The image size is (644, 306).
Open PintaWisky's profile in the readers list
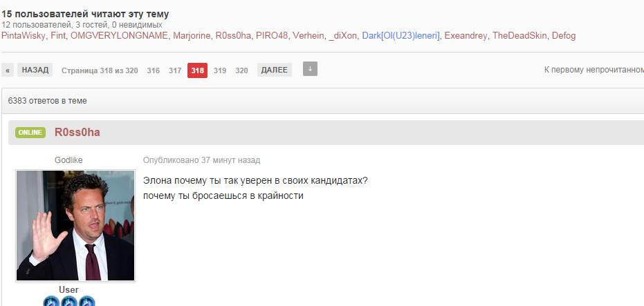click(24, 36)
